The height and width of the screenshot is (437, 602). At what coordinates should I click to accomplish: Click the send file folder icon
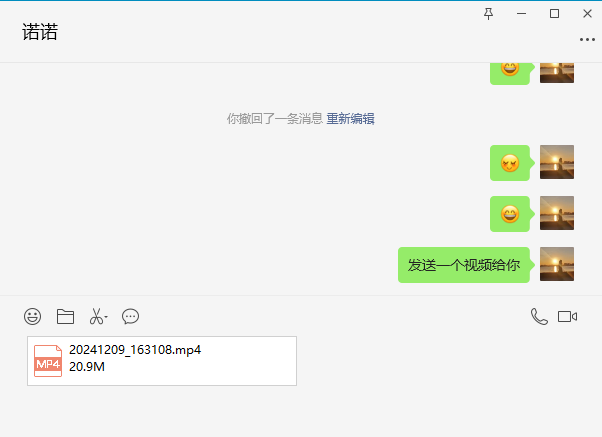65,317
